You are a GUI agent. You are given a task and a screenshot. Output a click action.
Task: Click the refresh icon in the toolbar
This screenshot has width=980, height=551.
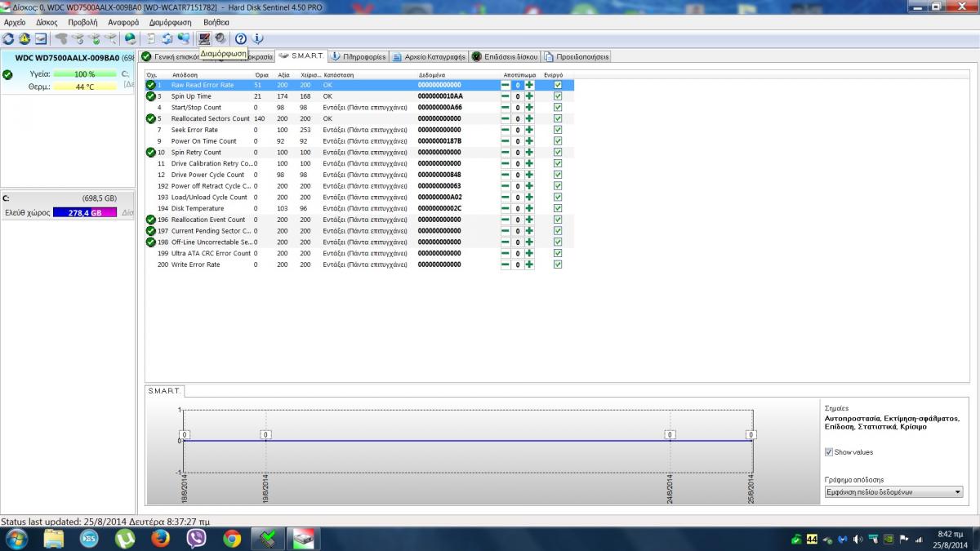[x=8, y=38]
